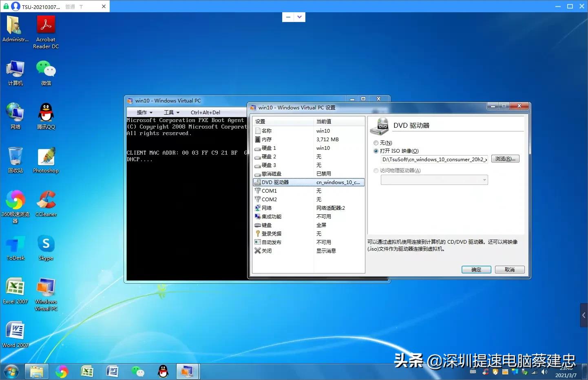Open Acrobat Reader DC shortcut
The height and width of the screenshot is (380, 588).
tap(46, 27)
